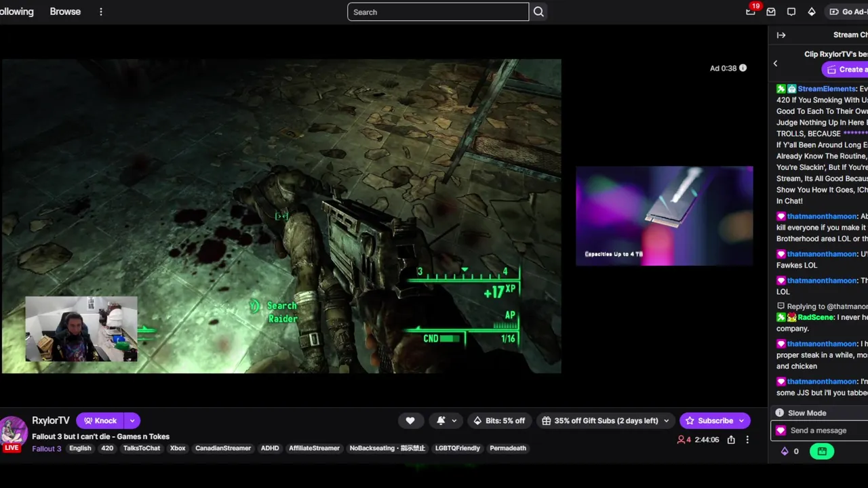Open the Browse tab
The height and width of the screenshot is (488, 868).
[65, 12]
